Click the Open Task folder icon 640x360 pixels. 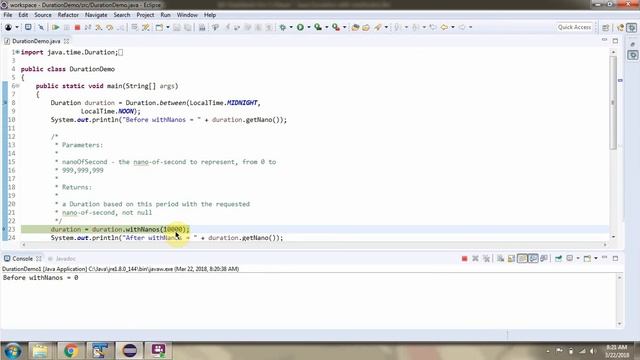pyautogui.click(x=366, y=27)
